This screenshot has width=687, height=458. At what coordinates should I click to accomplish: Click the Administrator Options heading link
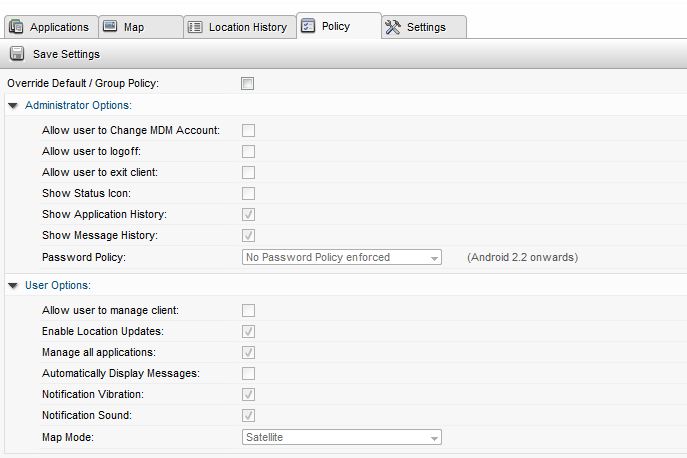click(78, 105)
